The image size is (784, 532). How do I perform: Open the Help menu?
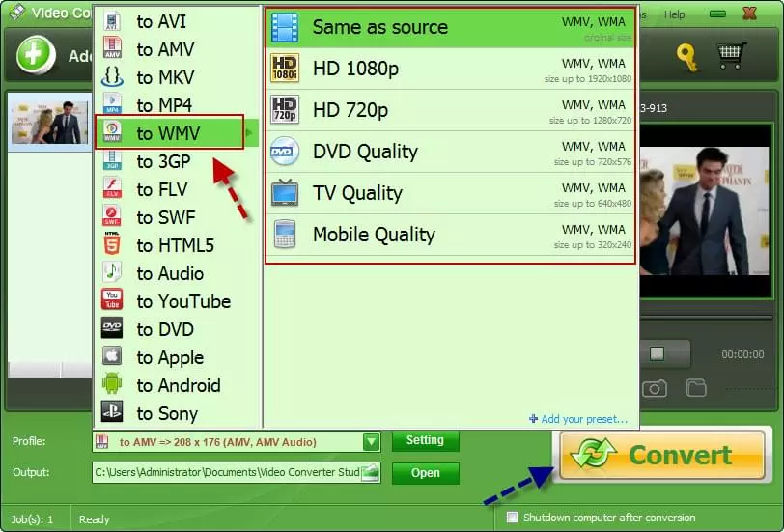674,14
